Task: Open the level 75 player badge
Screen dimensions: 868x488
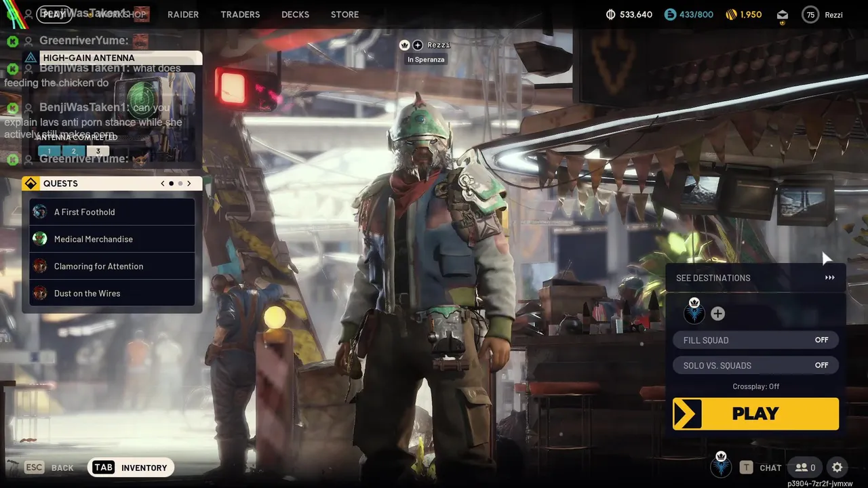Action: [x=810, y=14]
